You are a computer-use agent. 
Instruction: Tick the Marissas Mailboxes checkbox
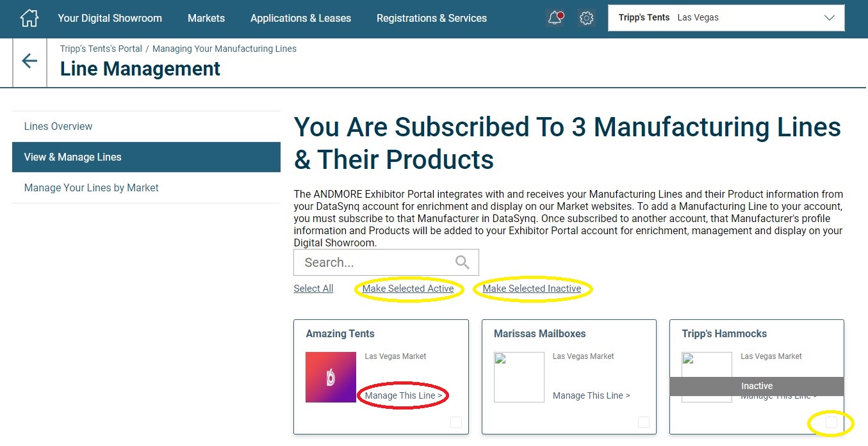(643, 422)
